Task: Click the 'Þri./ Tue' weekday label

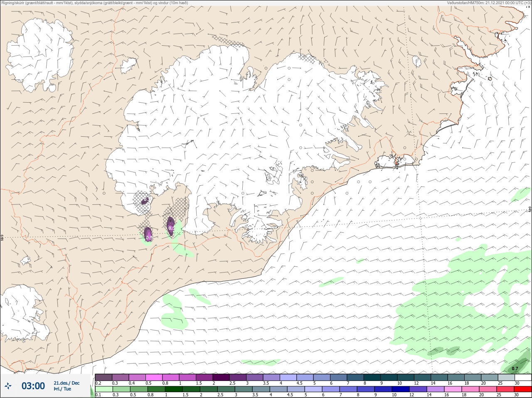Action: pyautogui.click(x=62, y=389)
